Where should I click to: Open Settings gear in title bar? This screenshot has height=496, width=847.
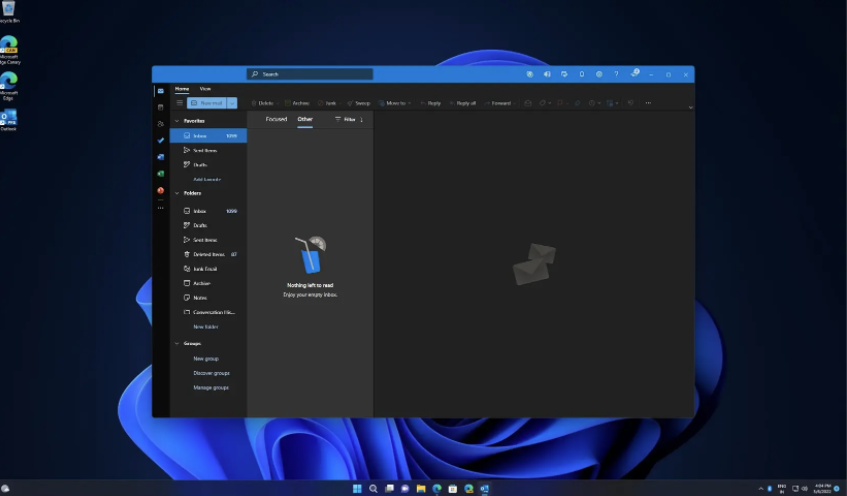pyautogui.click(x=599, y=74)
